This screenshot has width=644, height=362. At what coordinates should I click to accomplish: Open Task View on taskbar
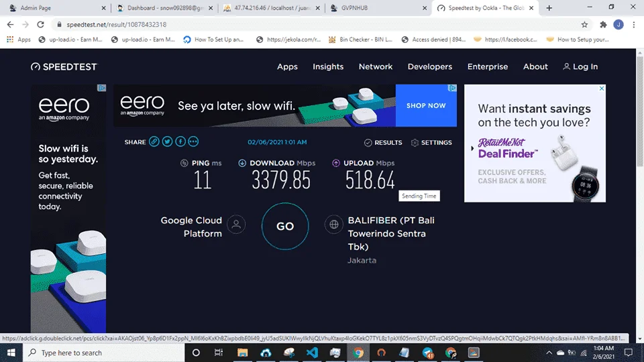(x=219, y=353)
